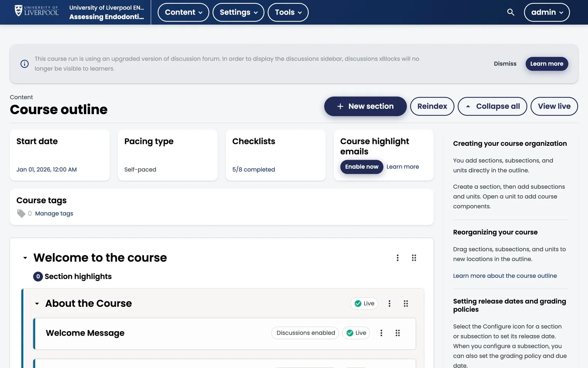The image size is (588, 368).
Task: Grab drag handle for About the Course
Action: (x=406, y=303)
